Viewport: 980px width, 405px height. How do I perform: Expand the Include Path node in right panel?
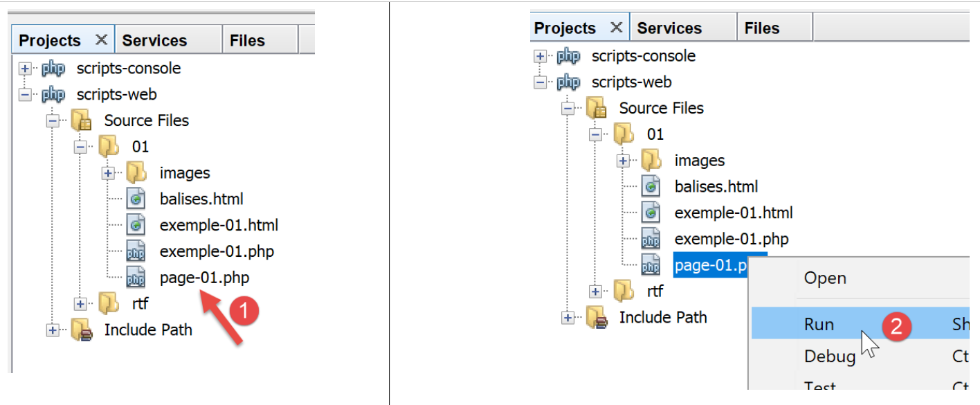point(568,318)
